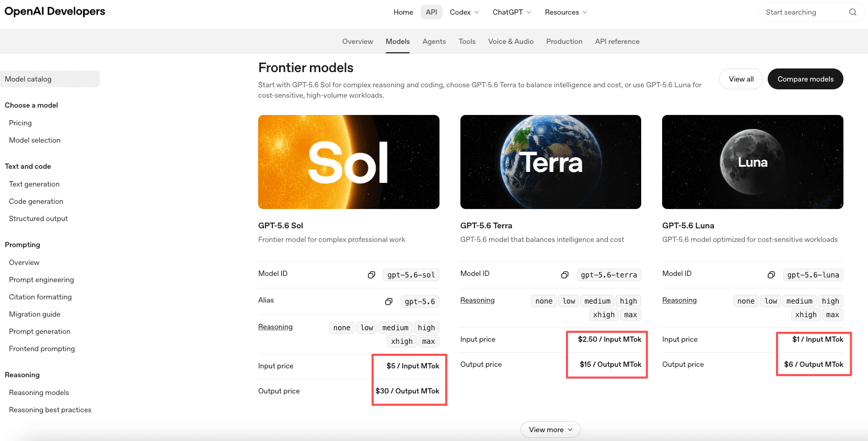Open the Sol model image card

tap(349, 162)
